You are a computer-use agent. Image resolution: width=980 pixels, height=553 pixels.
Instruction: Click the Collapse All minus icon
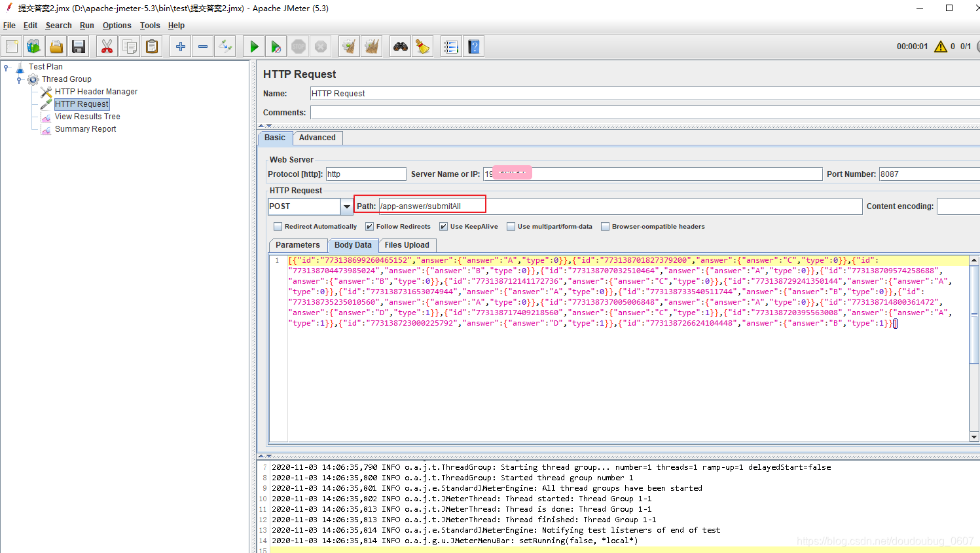[x=203, y=47]
